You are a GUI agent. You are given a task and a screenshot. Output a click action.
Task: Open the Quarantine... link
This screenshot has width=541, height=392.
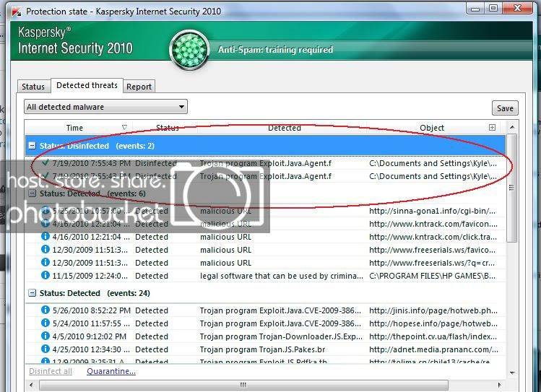(111, 371)
